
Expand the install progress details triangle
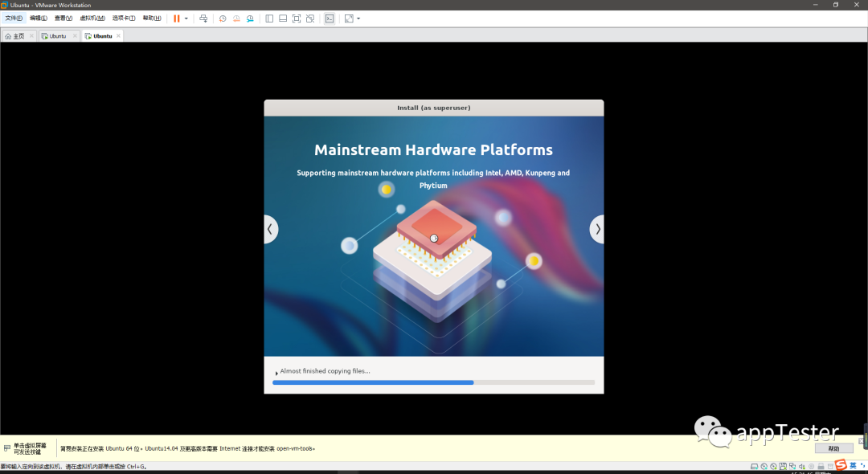tap(276, 371)
